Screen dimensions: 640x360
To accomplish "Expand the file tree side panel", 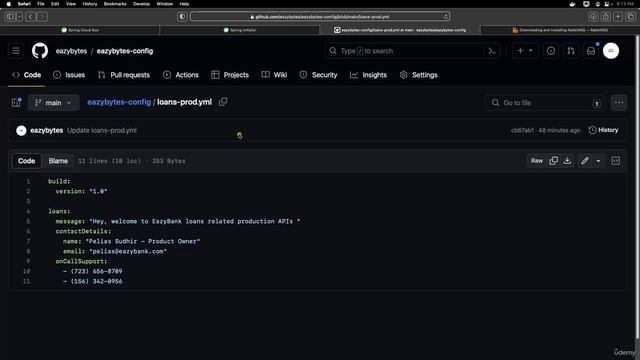I will (16, 102).
